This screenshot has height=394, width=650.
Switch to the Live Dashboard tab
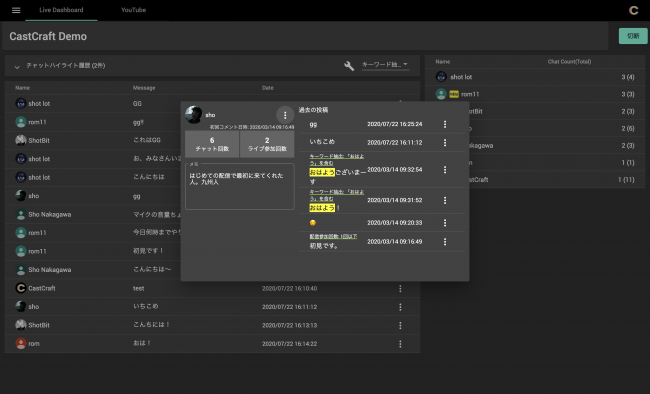point(61,10)
